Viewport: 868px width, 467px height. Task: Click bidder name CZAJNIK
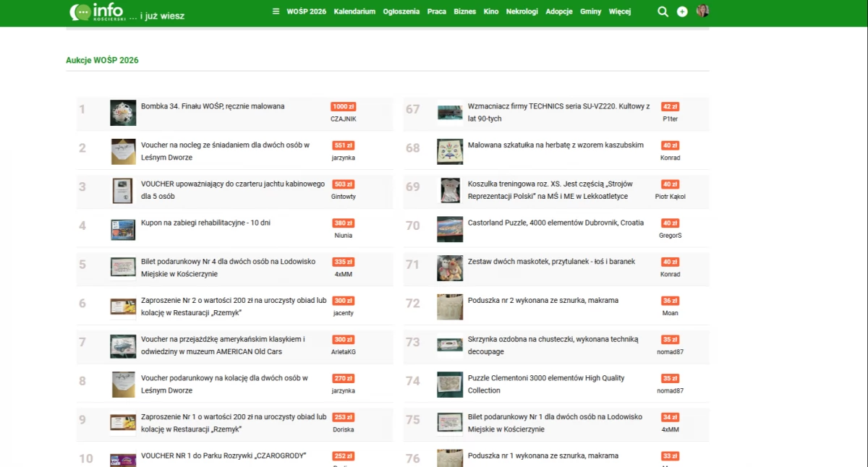coord(344,119)
